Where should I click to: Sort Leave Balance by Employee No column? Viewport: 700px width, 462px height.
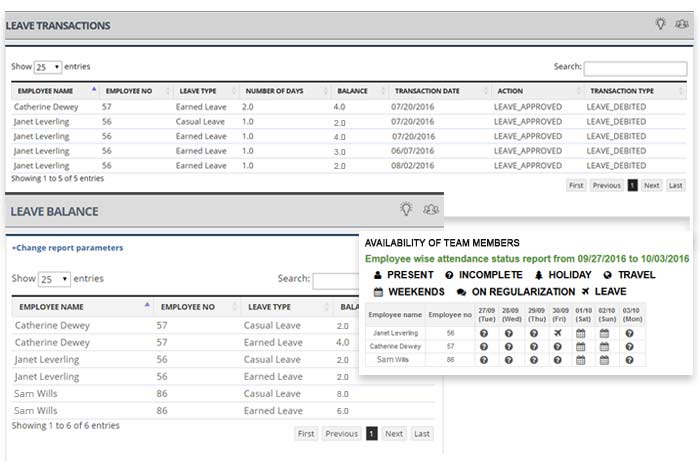pyautogui.click(x=197, y=307)
